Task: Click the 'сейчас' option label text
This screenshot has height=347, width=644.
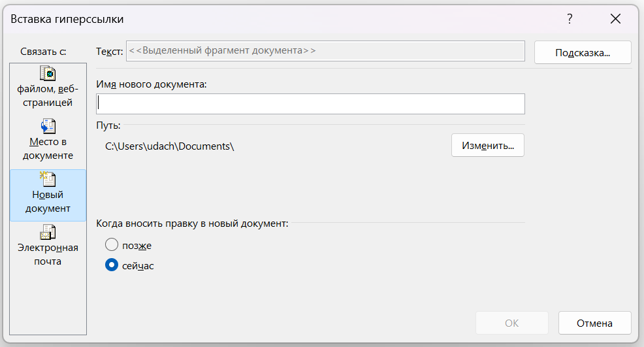Action: [x=138, y=266]
